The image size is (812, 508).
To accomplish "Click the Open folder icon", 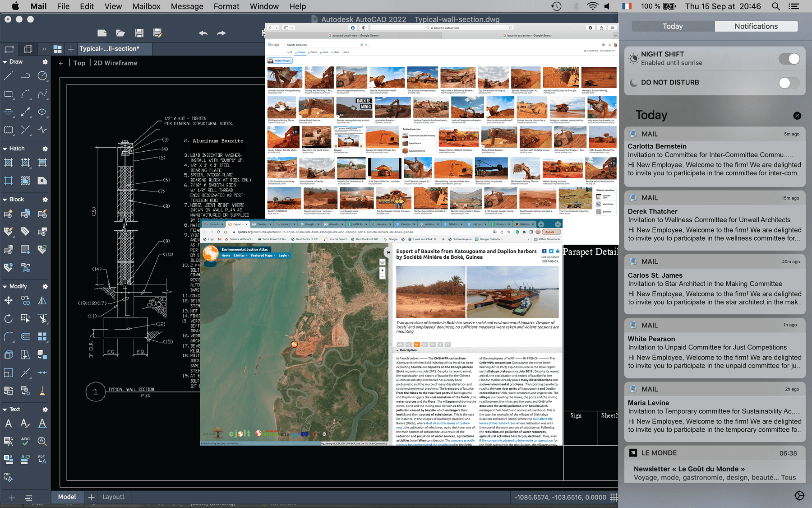I will (x=120, y=33).
